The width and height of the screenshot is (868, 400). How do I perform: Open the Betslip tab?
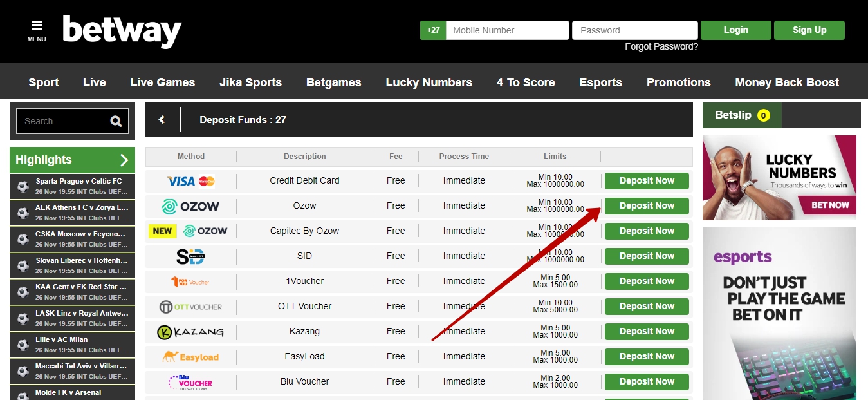[742, 115]
